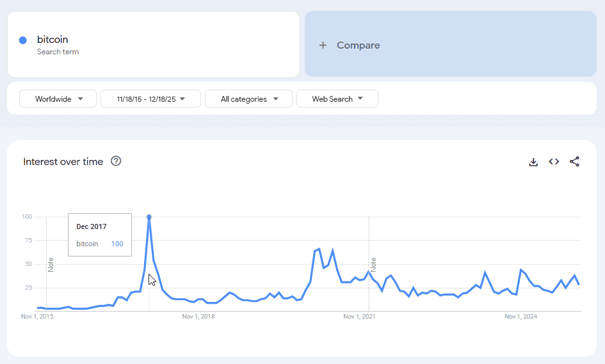This screenshot has height=364, width=605.
Task: Click the Nov 1, 2015 axis label
Action: pos(37,317)
